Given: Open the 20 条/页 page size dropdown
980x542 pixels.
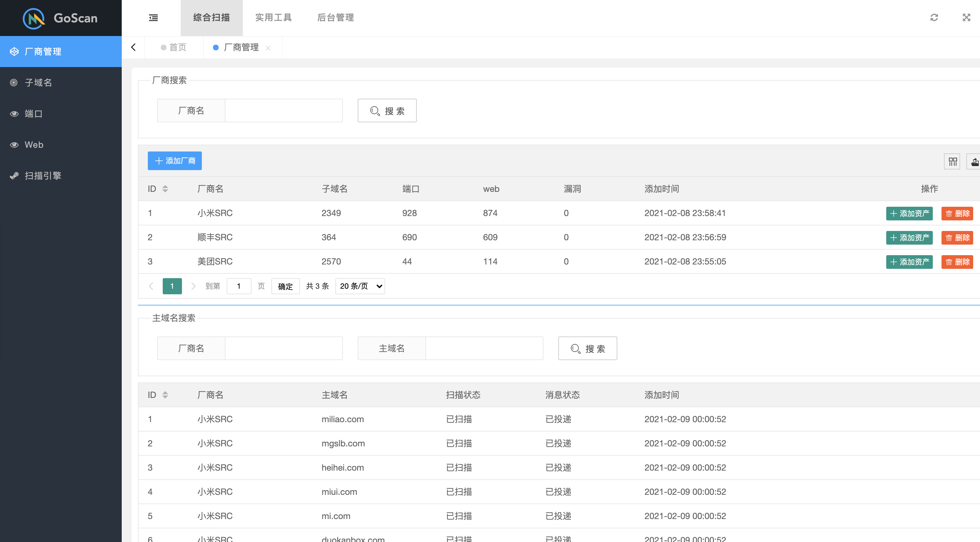Looking at the screenshot, I should pyautogui.click(x=360, y=286).
